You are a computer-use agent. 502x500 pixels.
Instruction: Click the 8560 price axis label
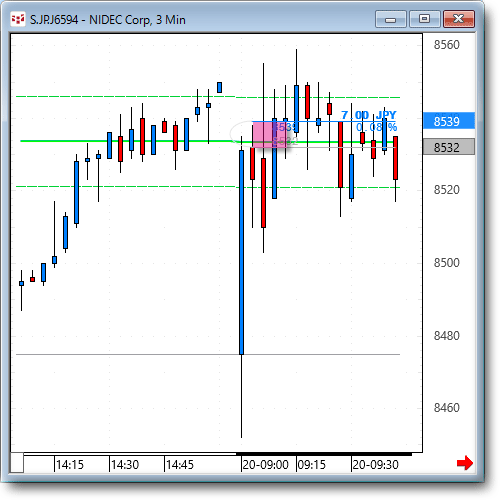[x=446, y=45]
